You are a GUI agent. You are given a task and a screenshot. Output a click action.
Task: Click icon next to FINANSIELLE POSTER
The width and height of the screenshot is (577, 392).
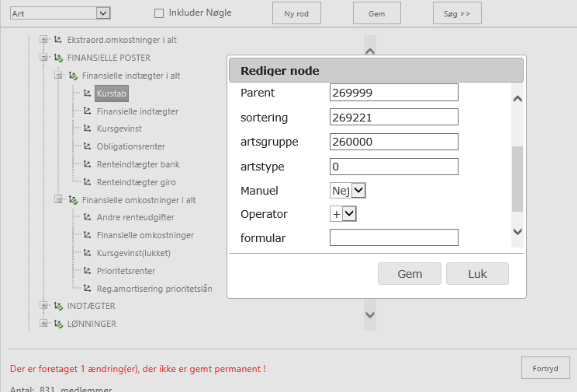click(x=59, y=58)
